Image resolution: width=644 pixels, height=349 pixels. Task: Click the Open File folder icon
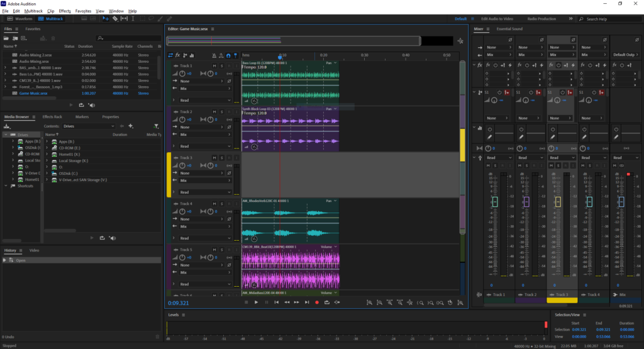coord(7,38)
